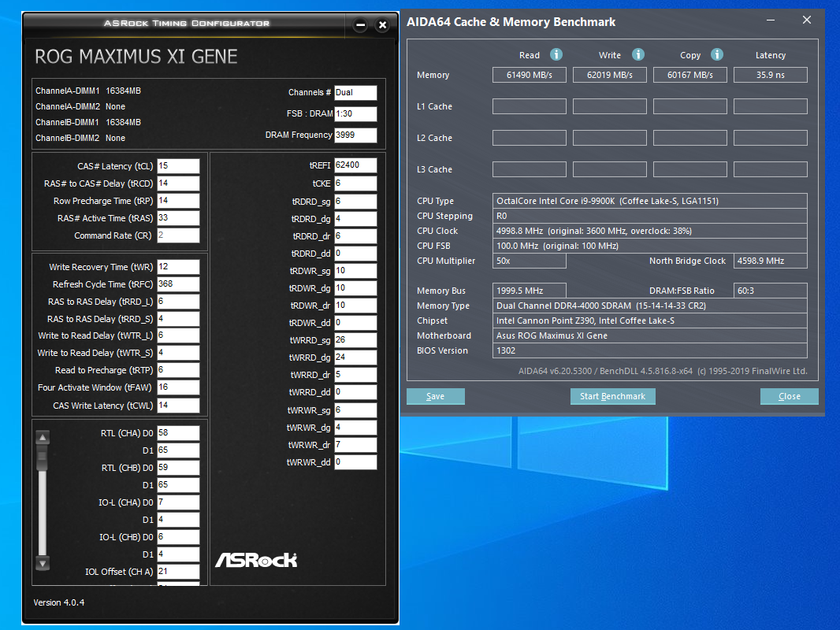Click the tRRD_L value field
The height and width of the screenshot is (630, 840).
178,302
